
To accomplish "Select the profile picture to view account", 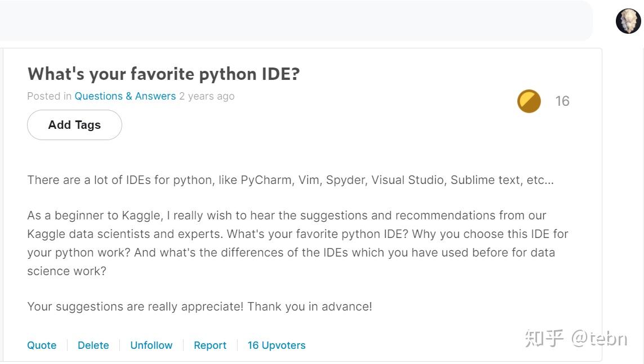I will 628,21.
